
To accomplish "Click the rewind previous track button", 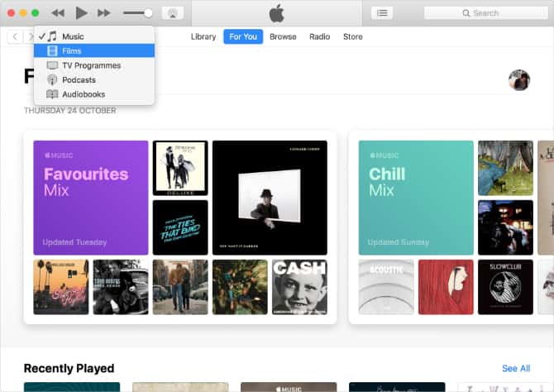I will coord(58,13).
